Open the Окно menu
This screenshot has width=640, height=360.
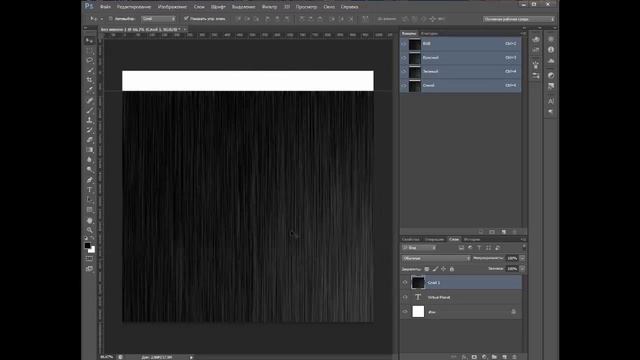[x=329, y=7]
